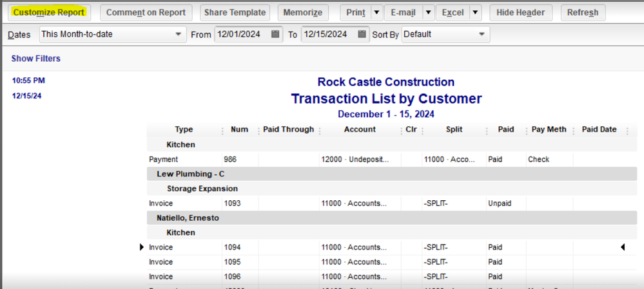Click the -SPLIT- cell for invoice 1094
The width and height of the screenshot is (644, 289).
point(435,247)
